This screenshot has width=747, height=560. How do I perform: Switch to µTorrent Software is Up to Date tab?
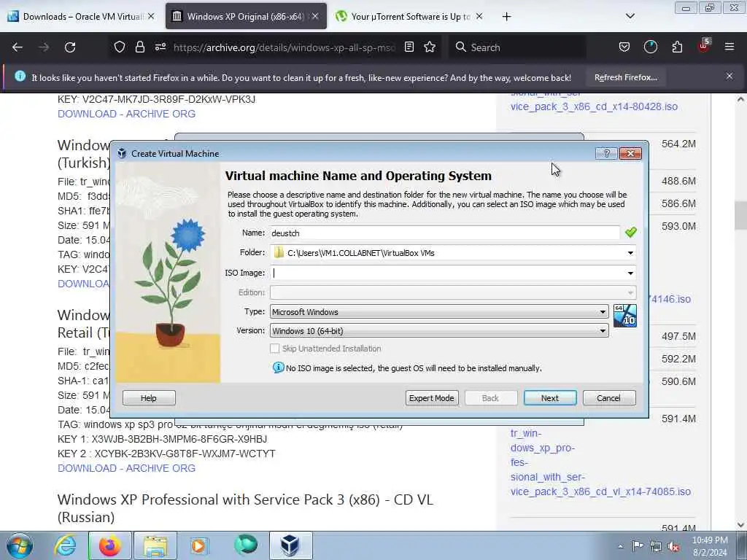point(410,17)
